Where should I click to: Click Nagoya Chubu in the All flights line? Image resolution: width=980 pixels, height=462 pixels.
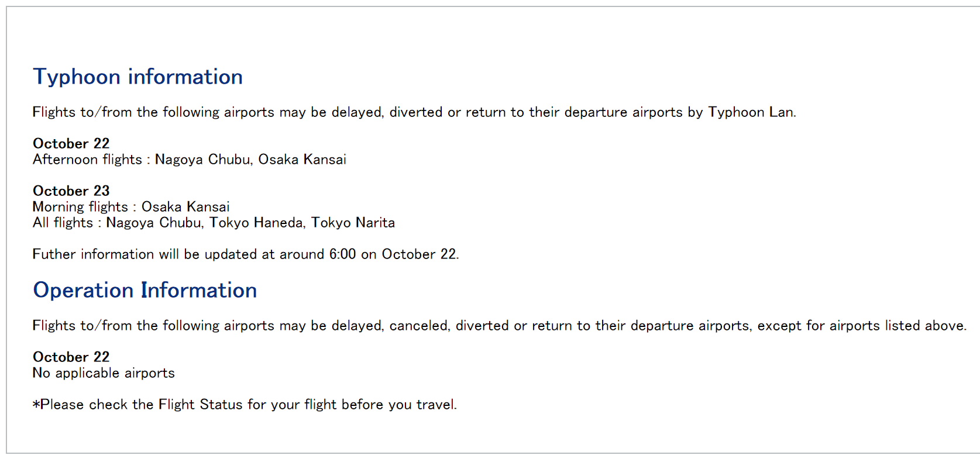[154, 223]
